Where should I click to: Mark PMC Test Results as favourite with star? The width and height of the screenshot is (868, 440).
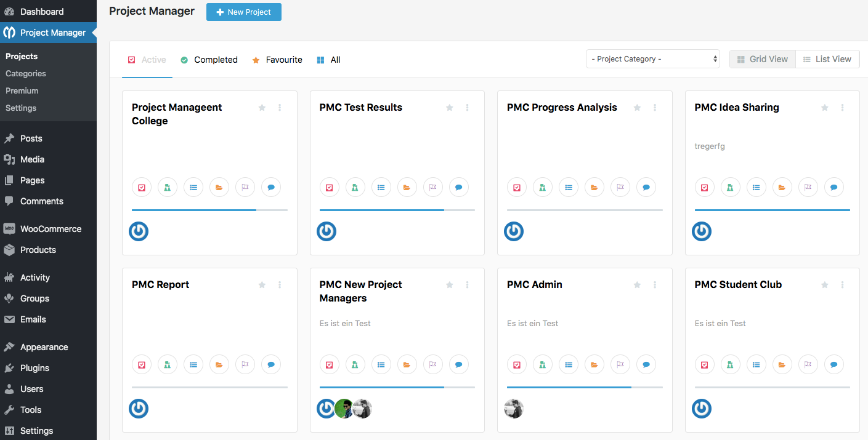pos(450,108)
